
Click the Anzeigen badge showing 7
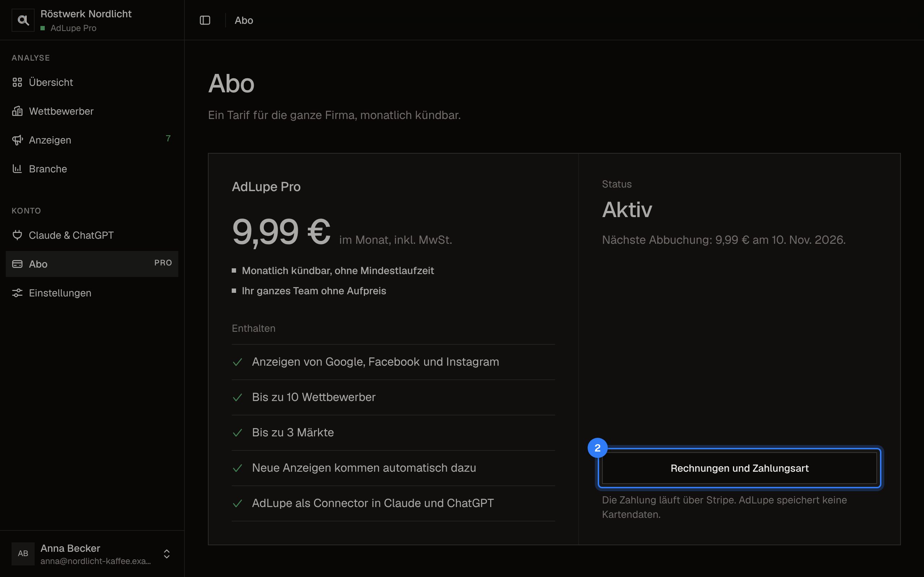168,138
